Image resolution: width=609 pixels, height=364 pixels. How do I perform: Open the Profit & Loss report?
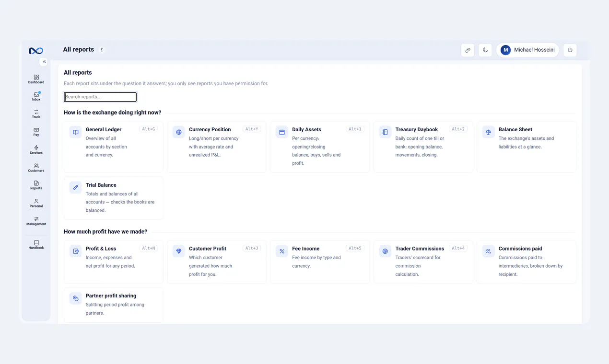tap(114, 262)
